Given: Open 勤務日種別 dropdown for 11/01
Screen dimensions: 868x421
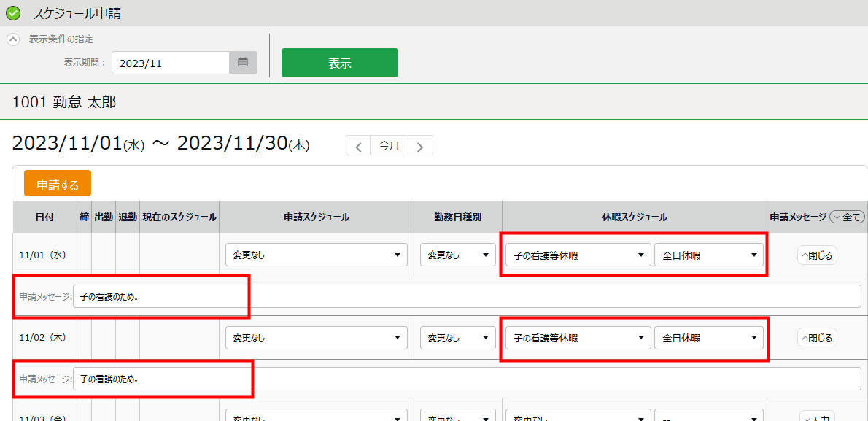Looking at the screenshot, I should tap(457, 255).
